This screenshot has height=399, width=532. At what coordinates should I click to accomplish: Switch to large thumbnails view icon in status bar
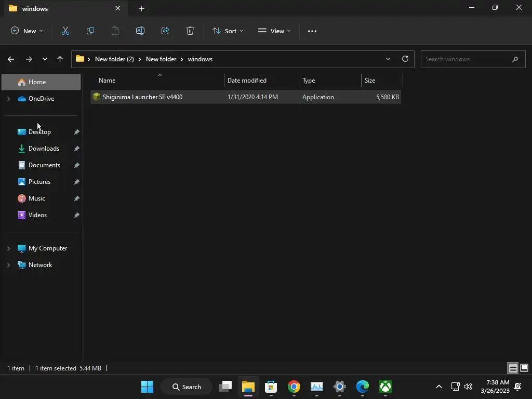pyautogui.click(x=524, y=368)
